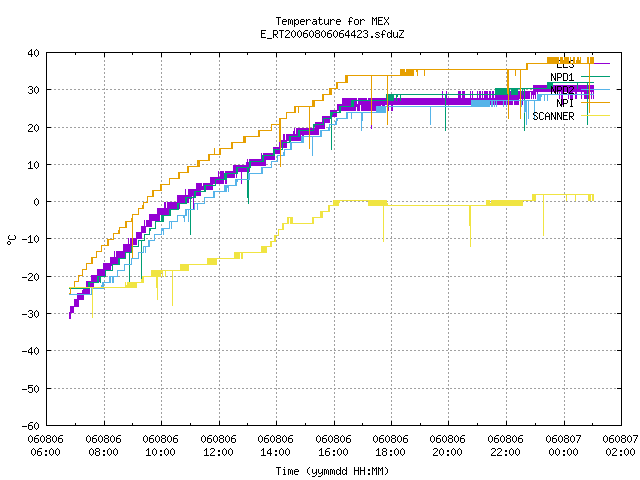Click the x-axis time label '14:00'
Screen dimensions: 640x480
276,452
